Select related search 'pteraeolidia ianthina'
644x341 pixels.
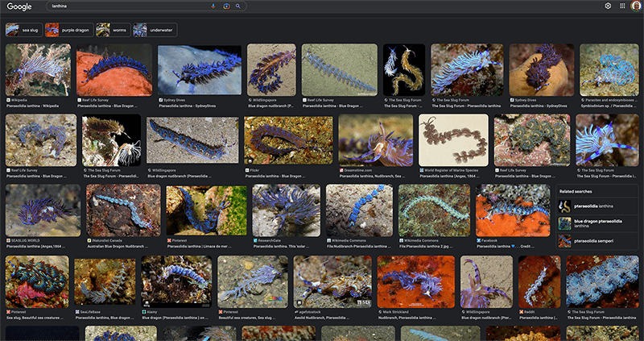tap(597, 206)
